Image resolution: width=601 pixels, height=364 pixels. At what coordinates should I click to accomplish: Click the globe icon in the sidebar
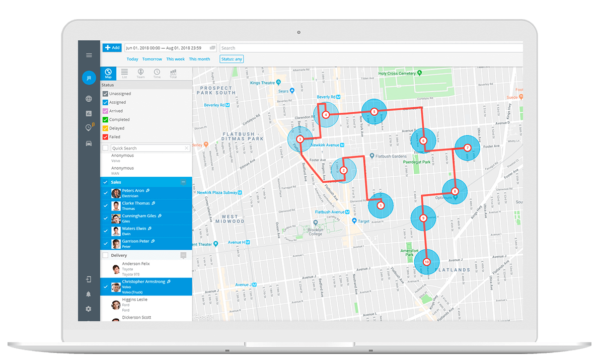89,99
